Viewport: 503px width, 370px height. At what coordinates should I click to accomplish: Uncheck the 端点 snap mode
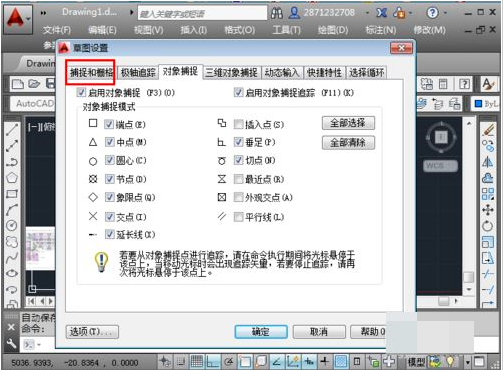click(x=109, y=125)
